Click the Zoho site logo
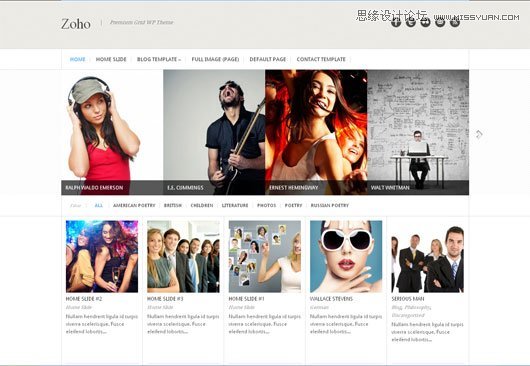The height and width of the screenshot is (366, 530). coord(76,24)
